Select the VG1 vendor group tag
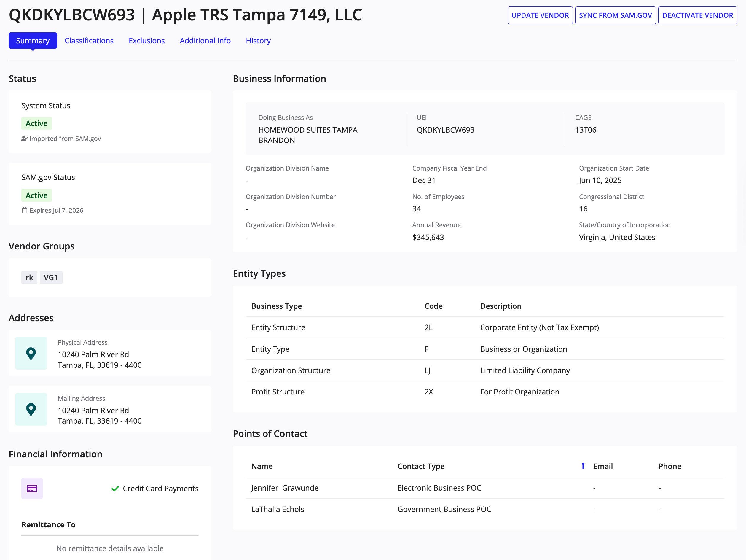The width and height of the screenshot is (746, 560). (51, 278)
